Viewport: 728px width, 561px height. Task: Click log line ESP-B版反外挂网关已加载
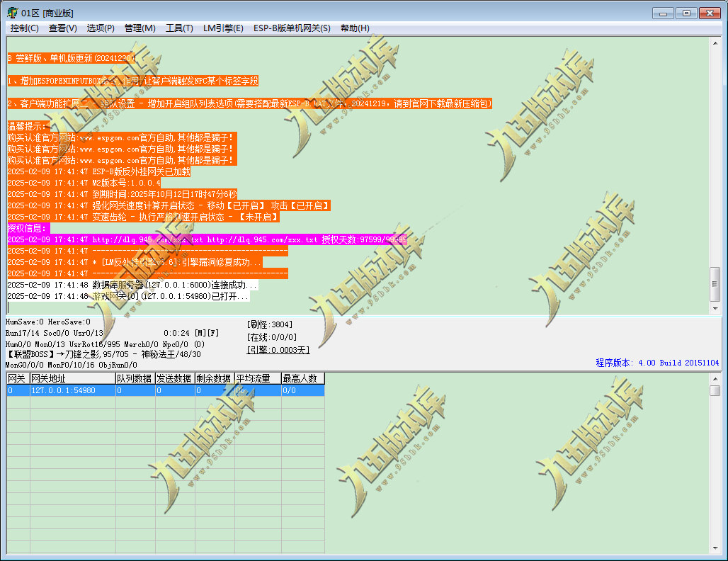[x=99, y=172]
